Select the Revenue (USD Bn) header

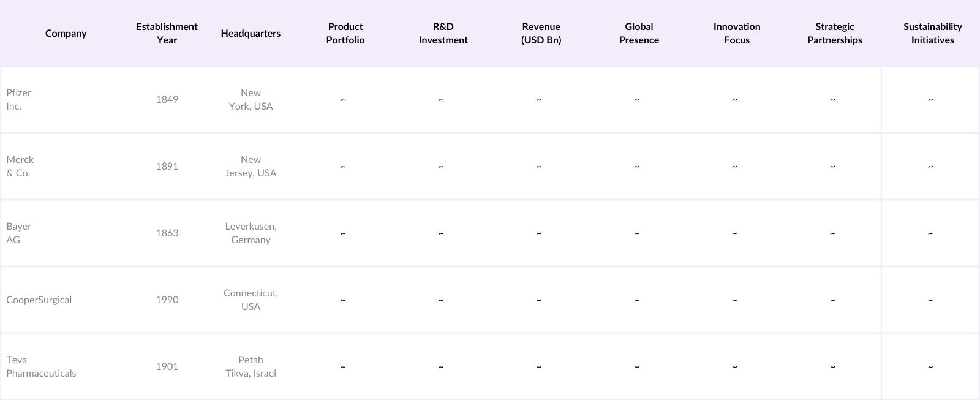tap(541, 33)
